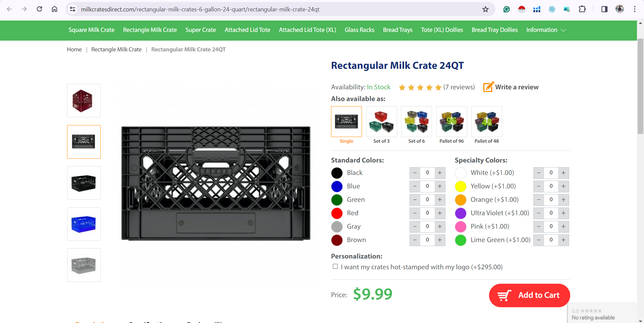Open Super Crate category
Viewport: 644px width, 323px height.
tap(201, 30)
